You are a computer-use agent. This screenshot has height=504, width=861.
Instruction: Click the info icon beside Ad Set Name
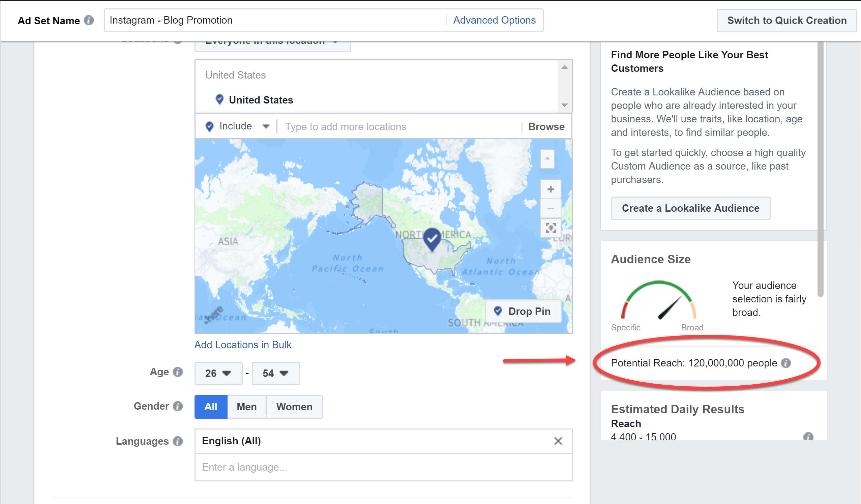[89, 21]
